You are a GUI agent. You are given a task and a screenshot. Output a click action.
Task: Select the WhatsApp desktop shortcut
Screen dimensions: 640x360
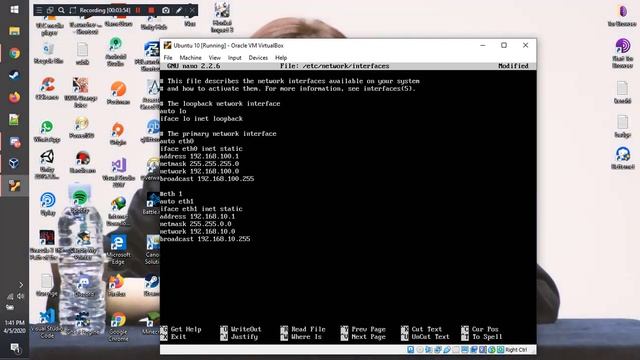point(47,131)
